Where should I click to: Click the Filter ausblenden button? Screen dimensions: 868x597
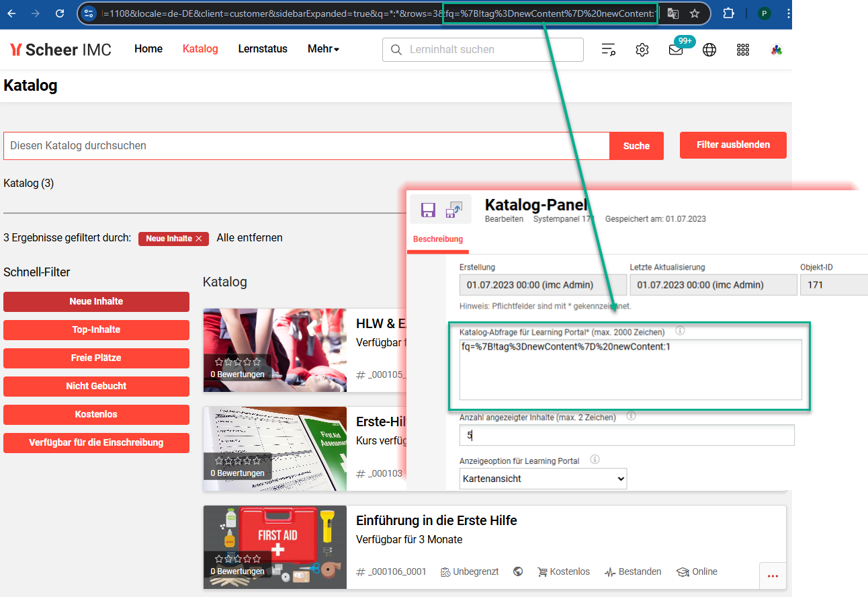click(733, 145)
